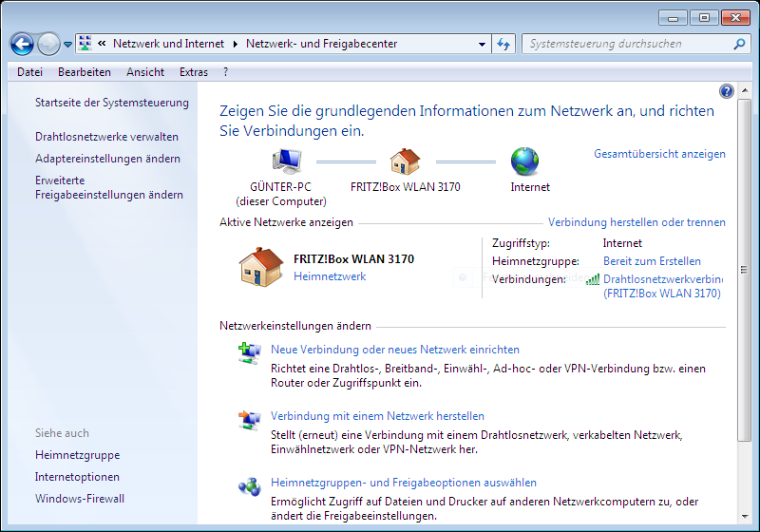Click 'Bereit zum Erstellen' homegroup link
This screenshot has width=760, height=532.
click(652, 261)
